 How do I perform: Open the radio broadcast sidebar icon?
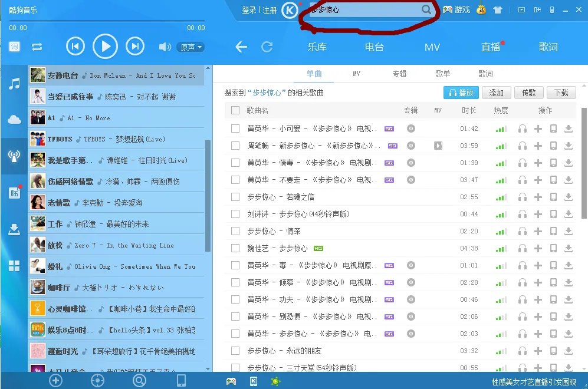(14, 156)
